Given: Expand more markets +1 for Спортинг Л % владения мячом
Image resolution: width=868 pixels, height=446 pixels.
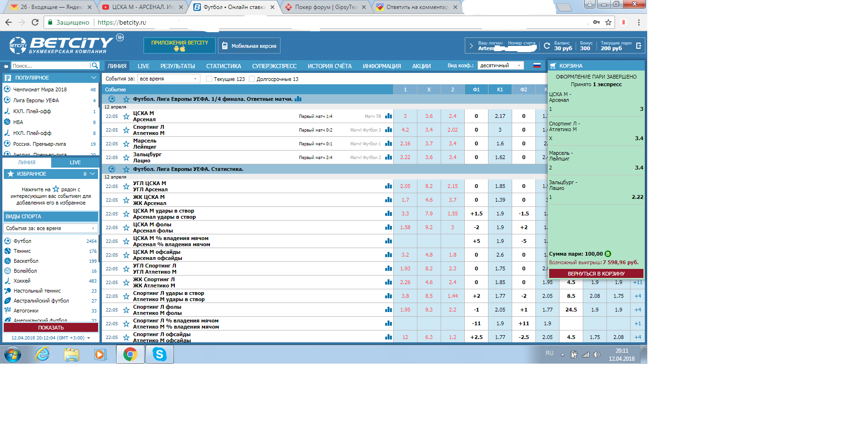Looking at the screenshot, I should click(x=638, y=323).
